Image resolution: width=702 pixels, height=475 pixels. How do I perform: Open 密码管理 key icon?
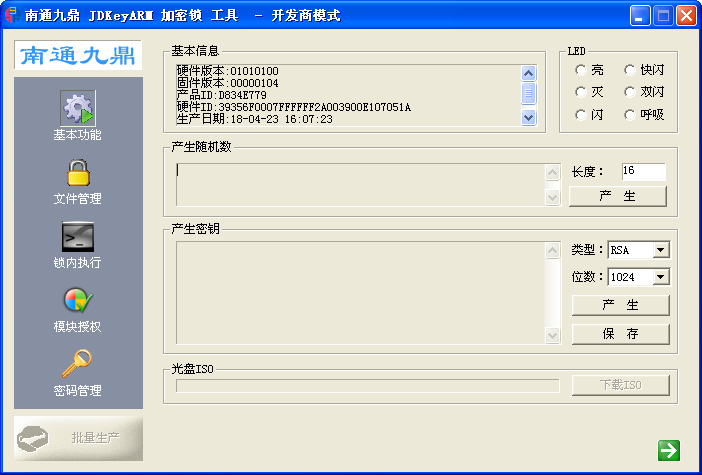(77, 364)
